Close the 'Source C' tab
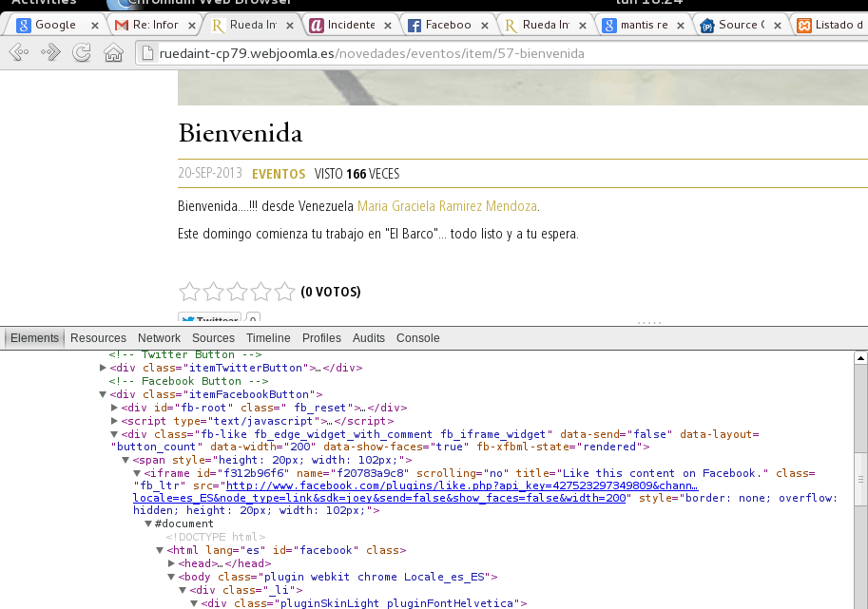 pyautogui.click(x=778, y=26)
